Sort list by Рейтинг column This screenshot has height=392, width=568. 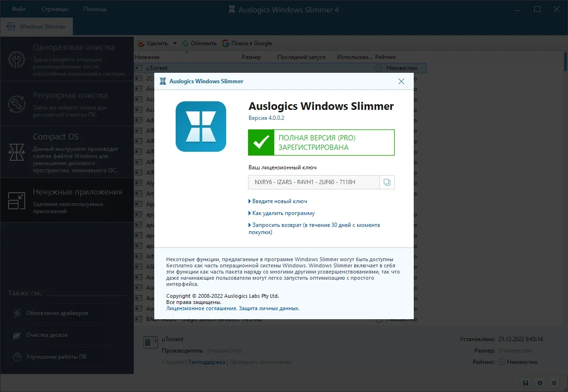[x=386, y=57]
